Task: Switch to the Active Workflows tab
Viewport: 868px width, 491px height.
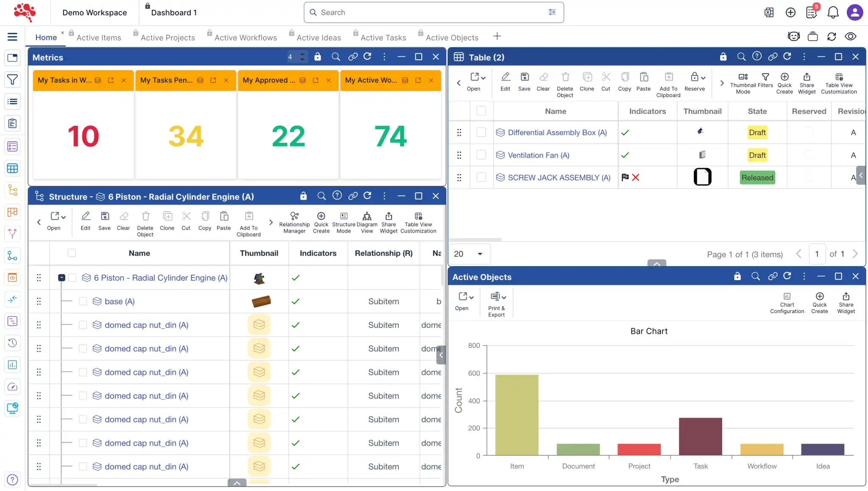Action: click(x=245, y=38)
